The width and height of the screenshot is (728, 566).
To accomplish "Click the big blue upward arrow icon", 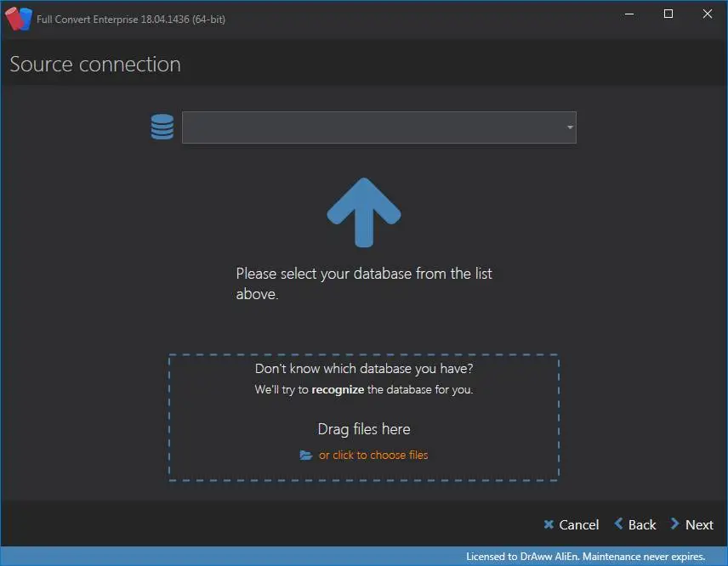I will click(364, 212).
